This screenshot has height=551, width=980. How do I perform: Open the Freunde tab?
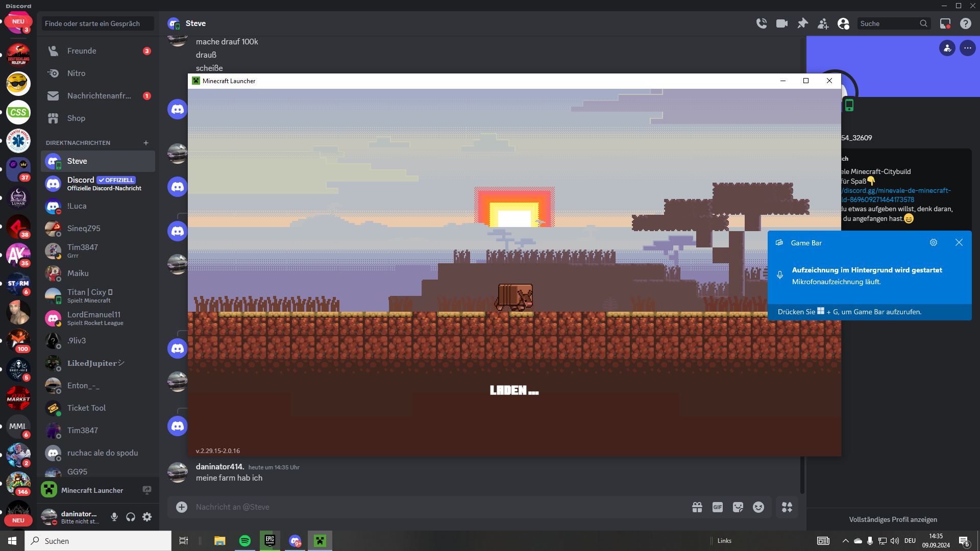(x=82, y=51)
